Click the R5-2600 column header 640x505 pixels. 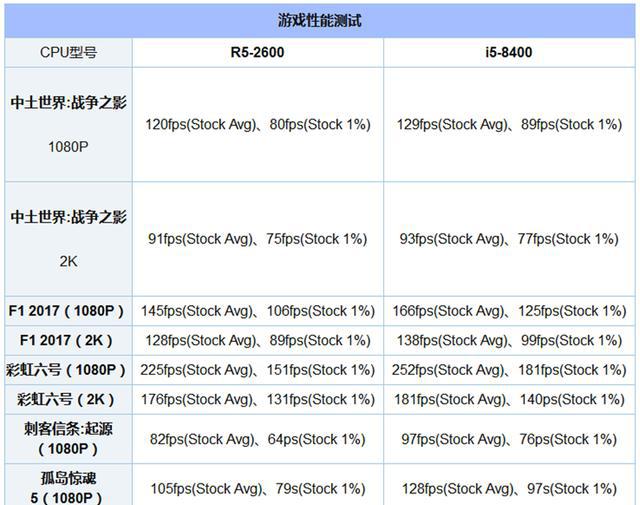point(258,53)
